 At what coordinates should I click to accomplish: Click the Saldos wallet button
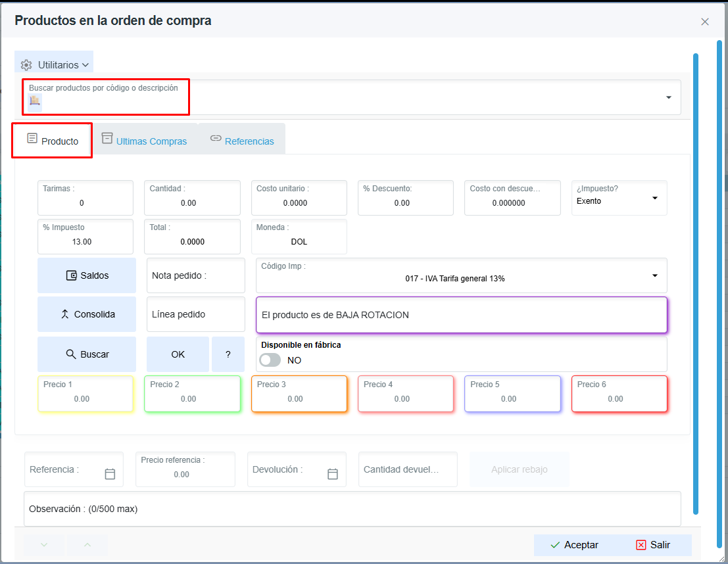(87, 275)
